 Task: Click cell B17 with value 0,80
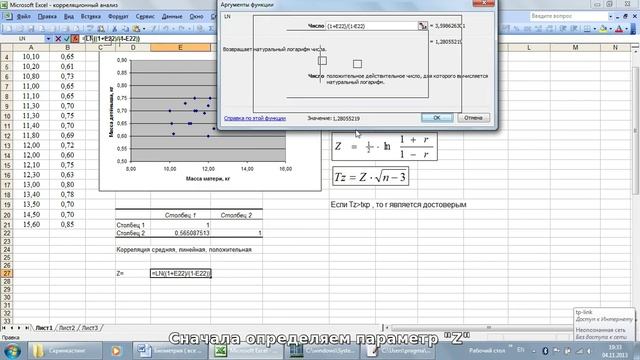tap(67, 184)
